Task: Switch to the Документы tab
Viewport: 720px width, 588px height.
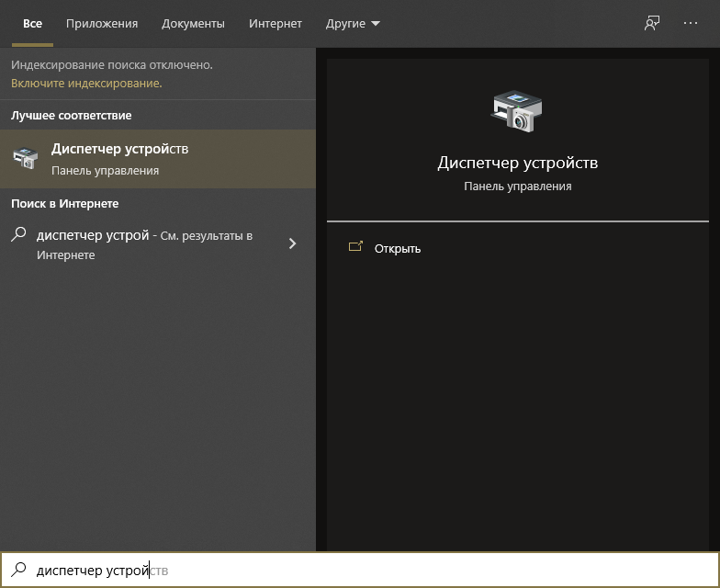Action: click(x=193, y=24)
